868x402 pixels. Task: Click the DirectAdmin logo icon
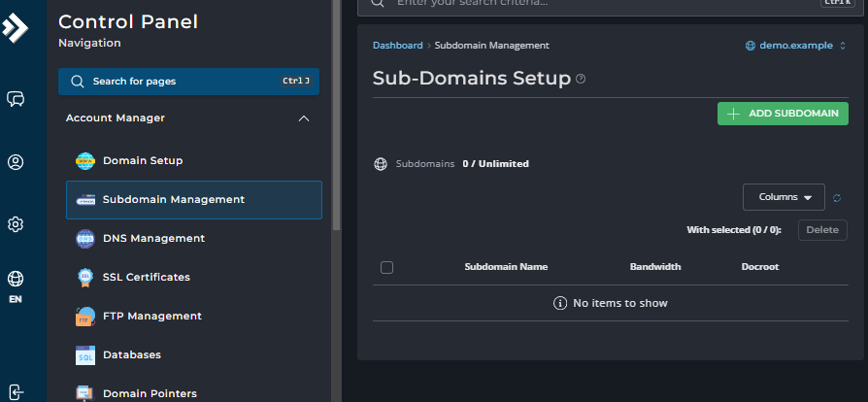coord(16,27)
